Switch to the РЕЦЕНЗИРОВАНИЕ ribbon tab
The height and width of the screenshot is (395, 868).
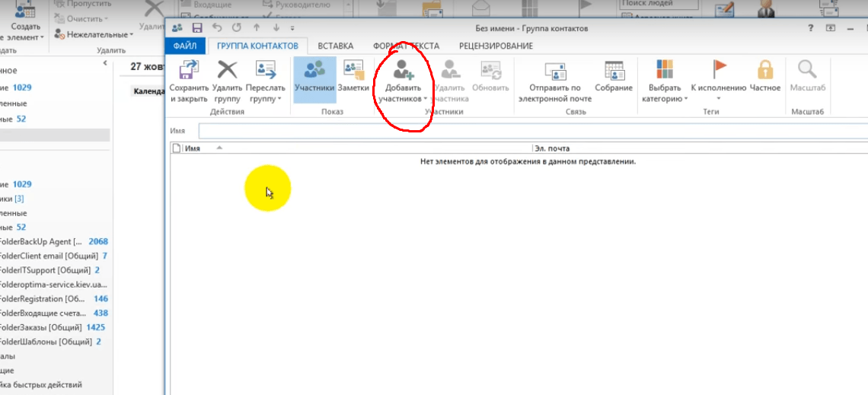click(496, 46)
